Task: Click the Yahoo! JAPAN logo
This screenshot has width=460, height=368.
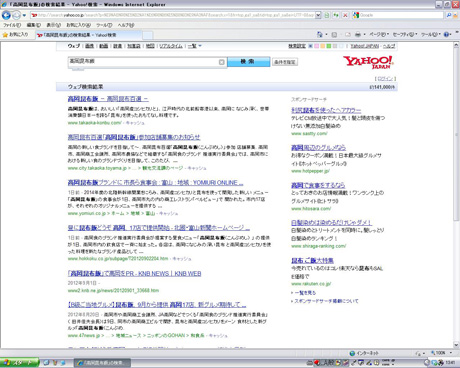Action: [368, 62]
